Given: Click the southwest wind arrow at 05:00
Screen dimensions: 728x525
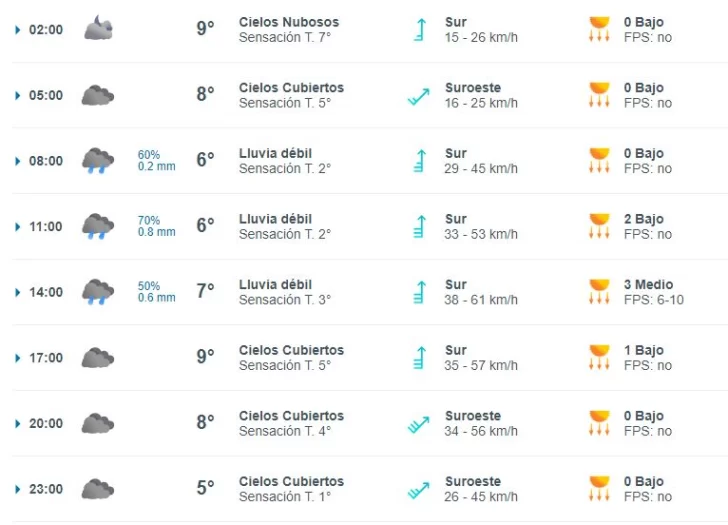Looking at the screenshot, I should click(x=419, y=96).
